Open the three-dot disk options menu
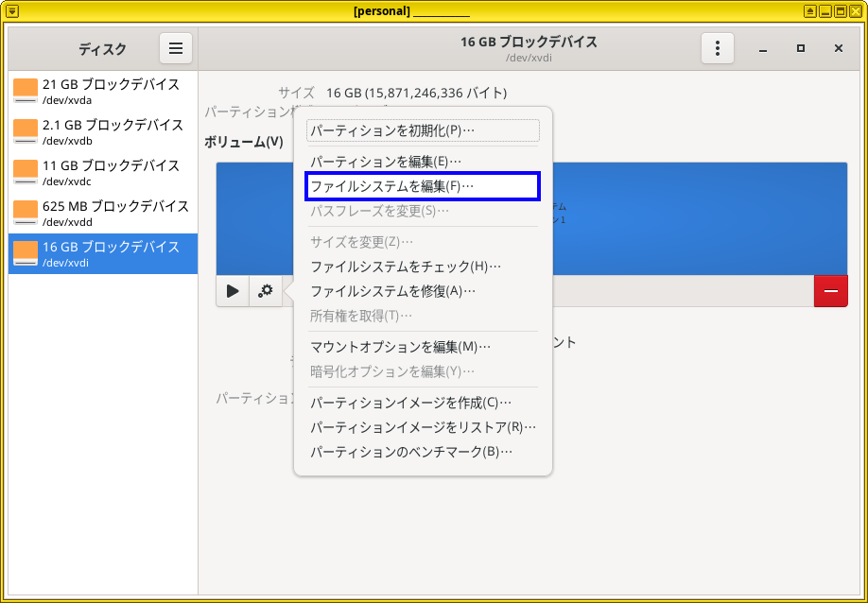 tap(718, 47)
